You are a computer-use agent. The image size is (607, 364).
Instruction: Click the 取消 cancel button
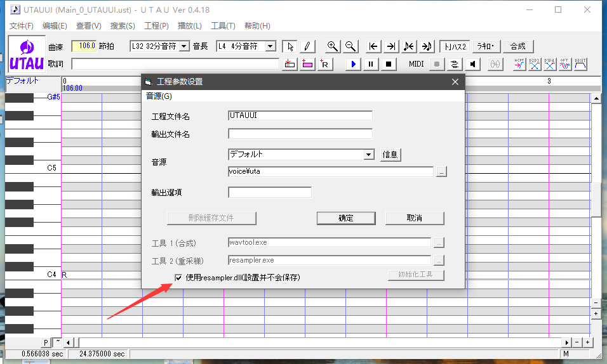(x=415, y=218)
